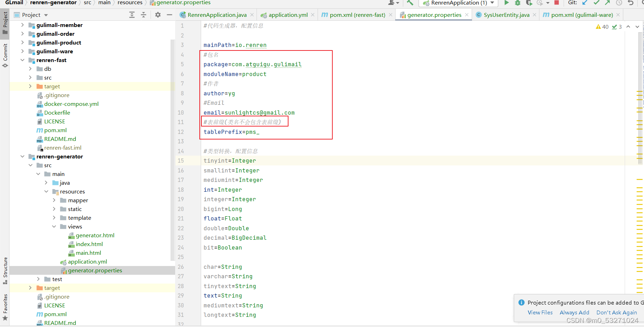Expand the gulimall-order module
Image resolution: width=644 pixels, height=327 pixels.
click(x=22, y=34)
